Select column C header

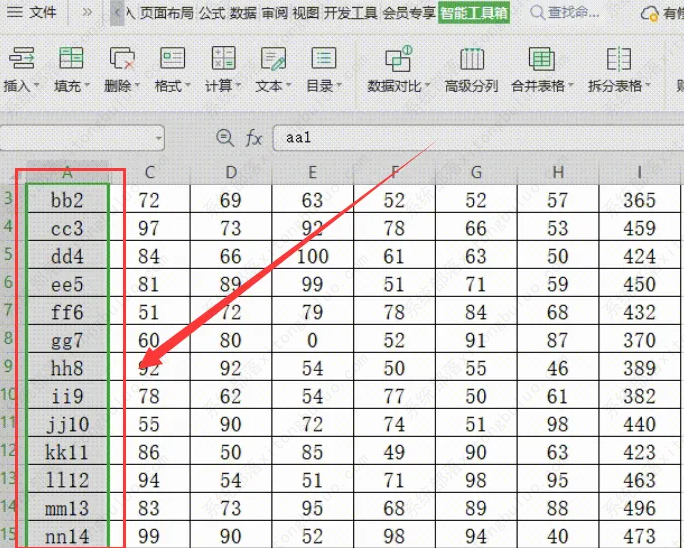tap(150, 173)
